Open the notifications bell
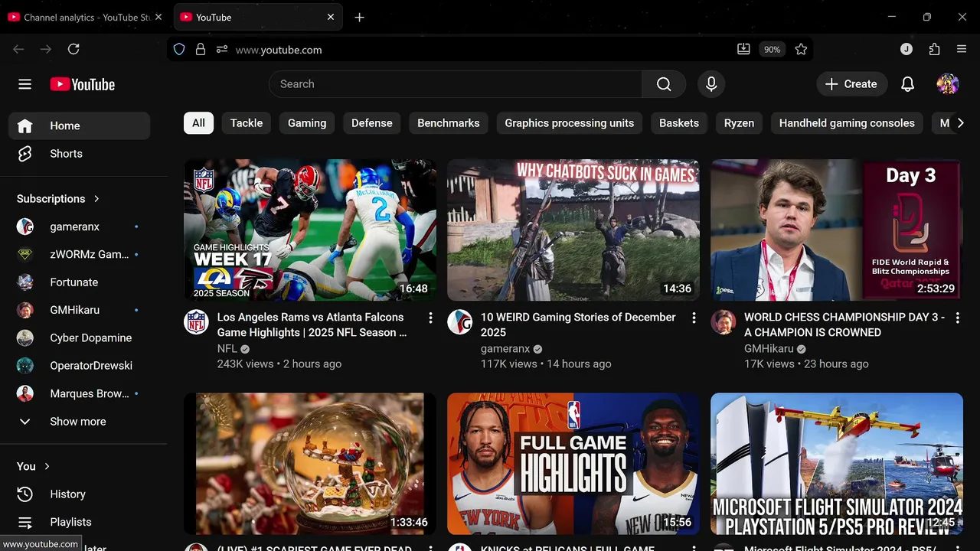Viewport: 980px width, 551px height. click(907, 84)
